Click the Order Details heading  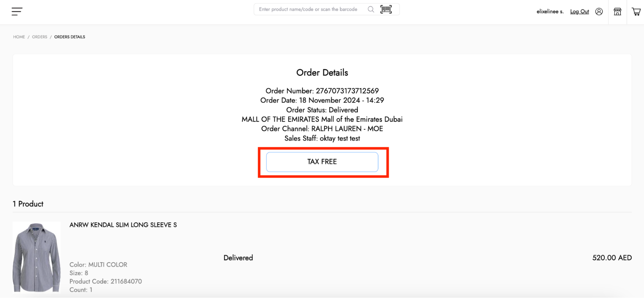322,73
